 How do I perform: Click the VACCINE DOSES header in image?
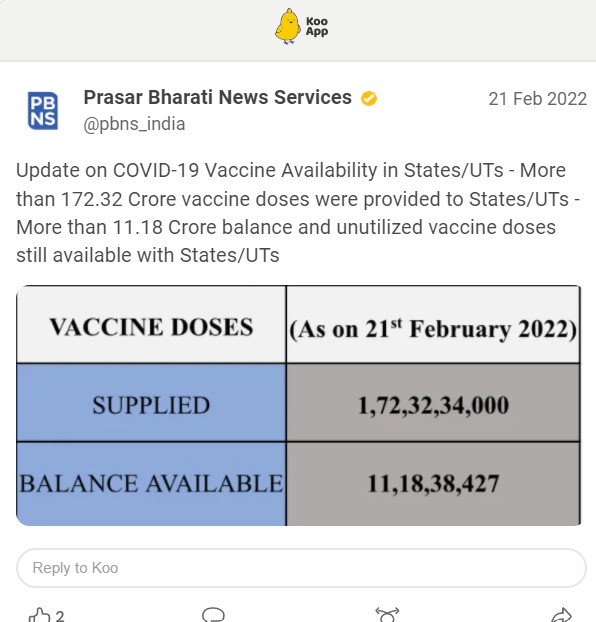[151, 327]
